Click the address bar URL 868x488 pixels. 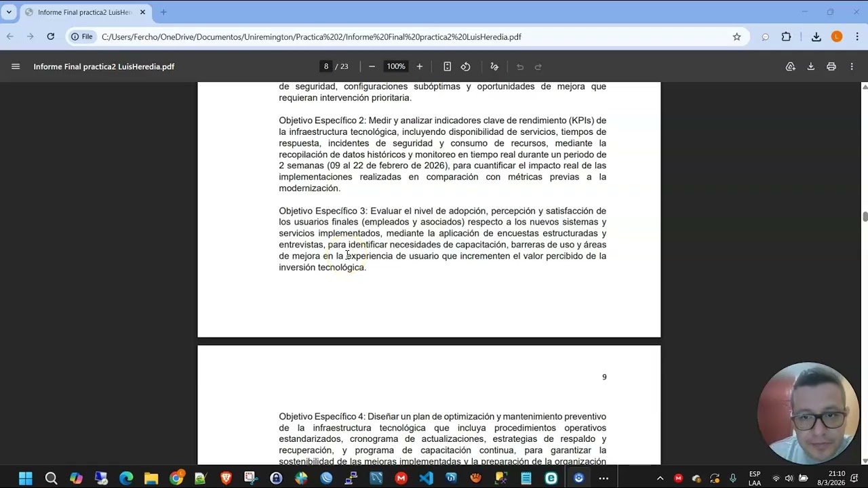311,37
